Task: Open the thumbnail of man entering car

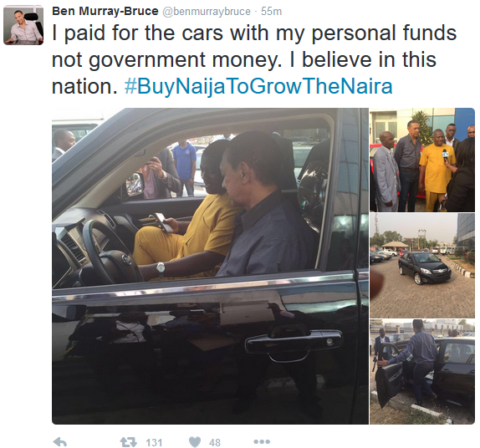Action: [x=422, y=372]
